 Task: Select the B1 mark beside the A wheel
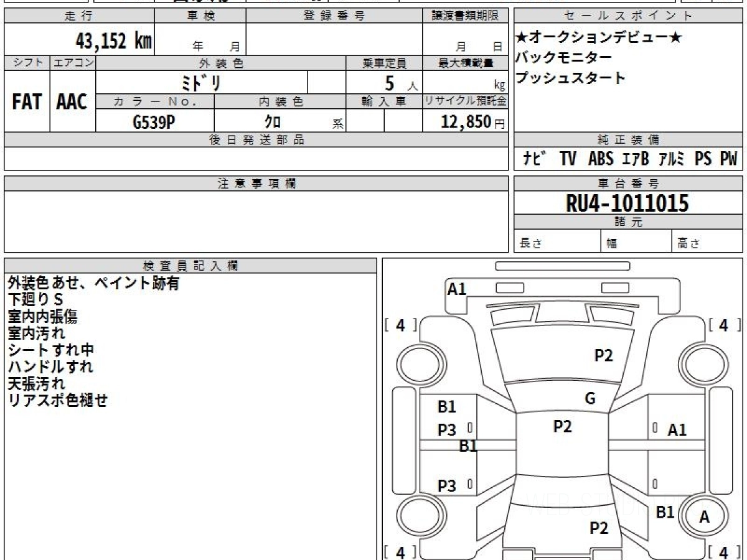coord(666,512)
